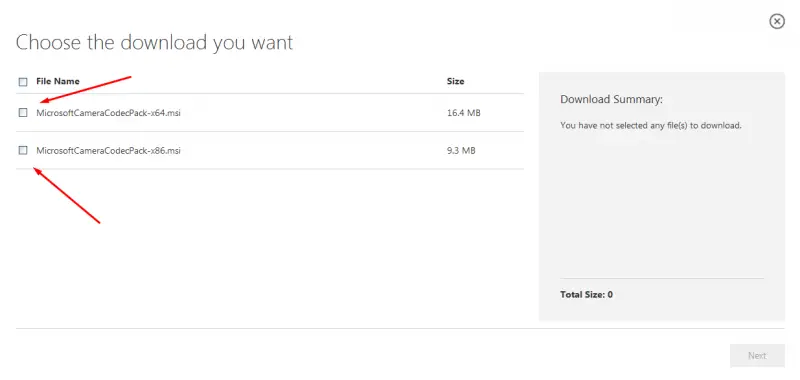Click the divider line above Total Size
Viewport: 800px width, 380px height.
click(x=662, y=278)
